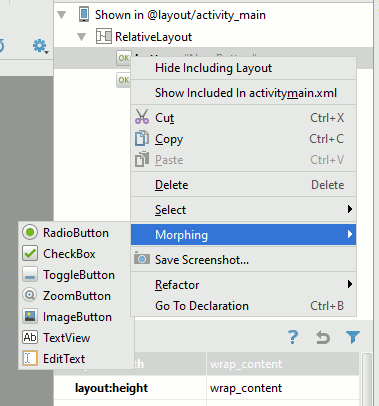
Task: Click the Copy documents icon
Action: coord(142,138)
